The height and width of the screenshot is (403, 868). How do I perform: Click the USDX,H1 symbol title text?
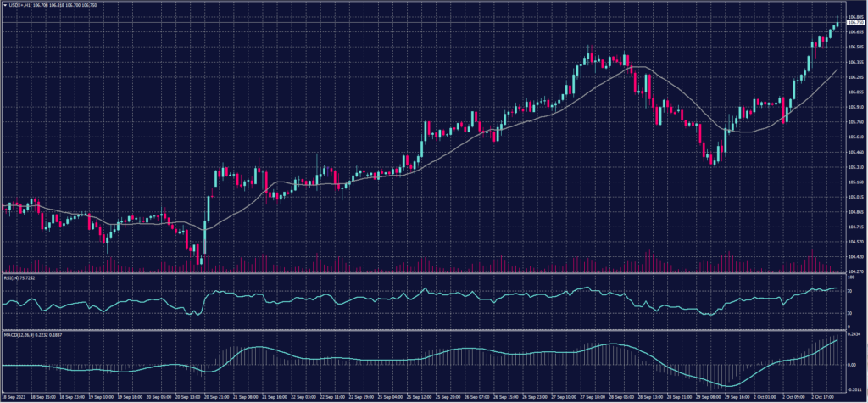22,7
